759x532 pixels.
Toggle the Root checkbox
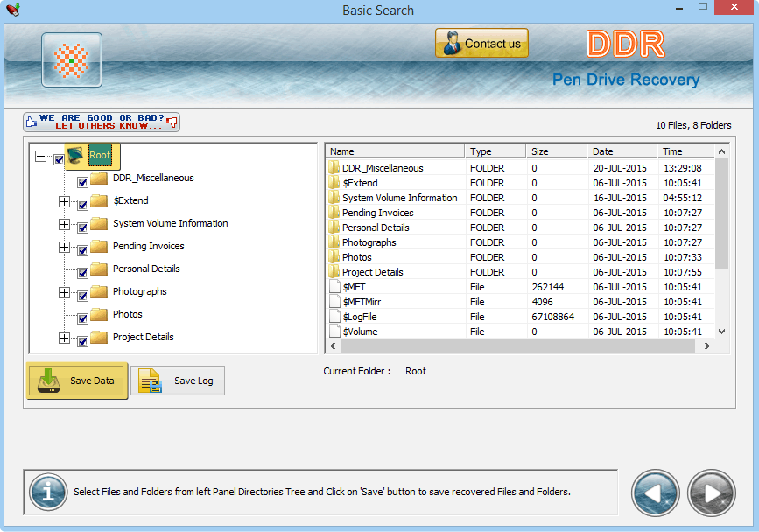[59, 159]
